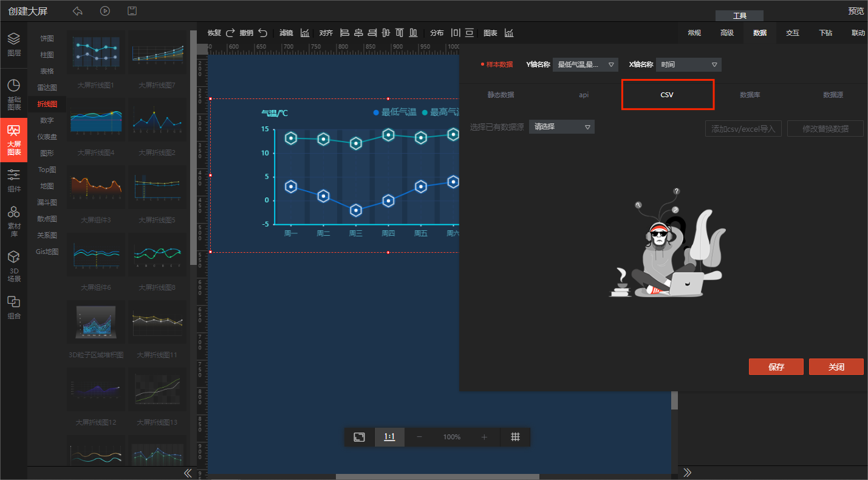The image size is (868, 480).
Task: Switch to the 交互 tab
Action: [x=793, y=33]
